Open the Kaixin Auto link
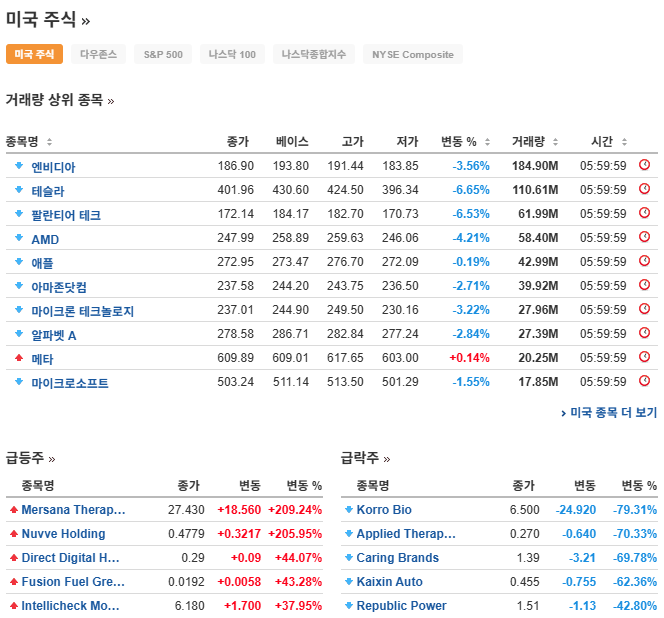The height and width of the screenshot is (618, 664). click(390, 582)
